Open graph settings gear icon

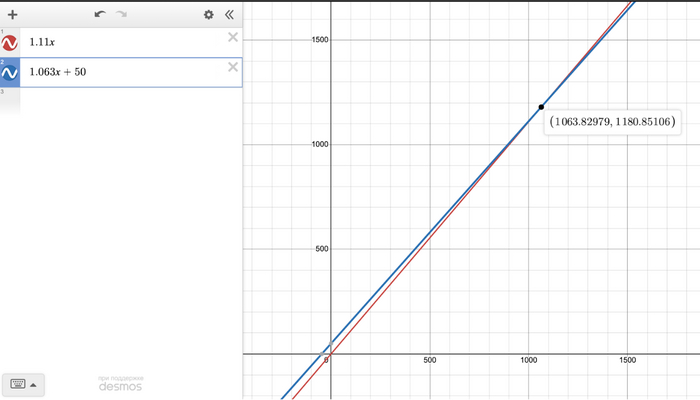[208, 15]
